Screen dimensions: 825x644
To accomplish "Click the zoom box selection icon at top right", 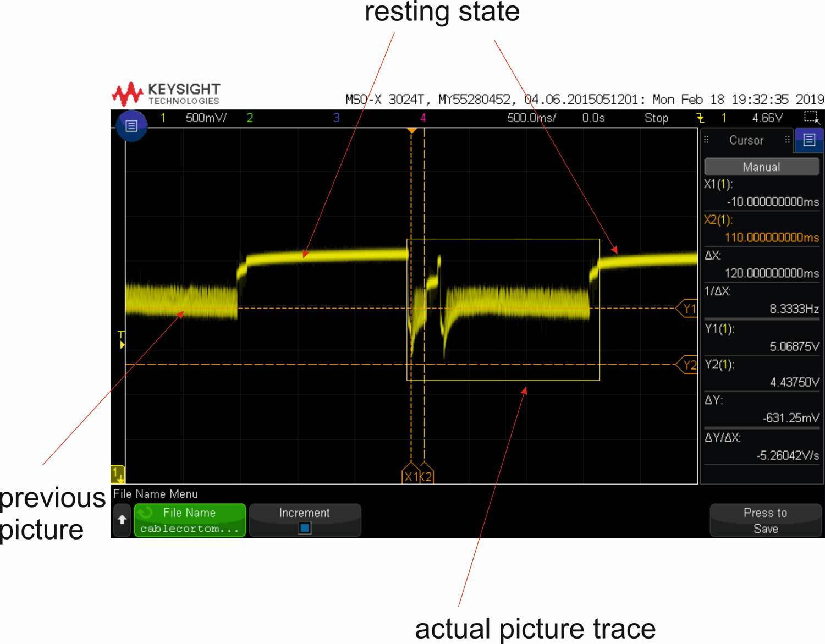I will pyautogui.click(x=811, y=117).
